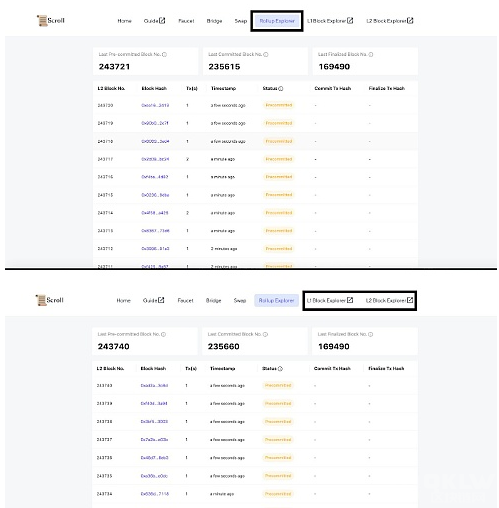Open Bridge tab on page showing 243740
Screen dimensions: 499x508
(213, 300)
